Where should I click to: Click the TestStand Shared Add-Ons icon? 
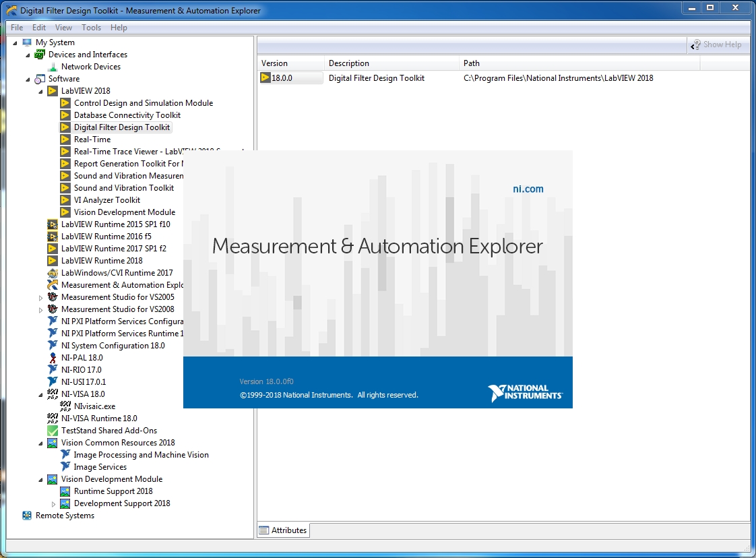(53, 430)
